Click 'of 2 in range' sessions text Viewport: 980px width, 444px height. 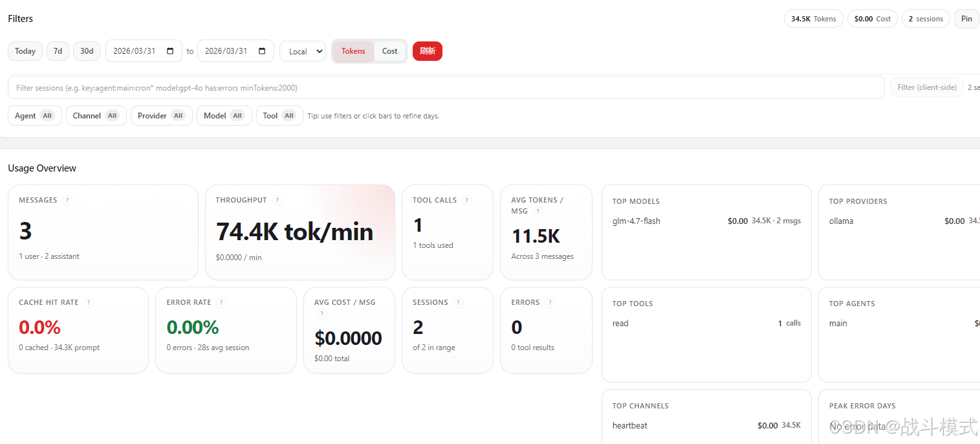[434, 348]
